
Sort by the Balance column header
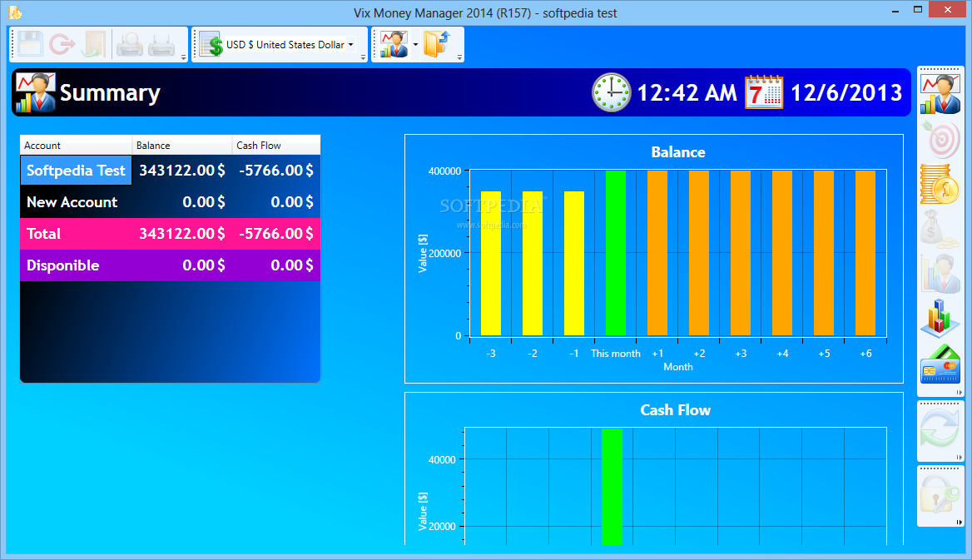click(x=182, y=145)
